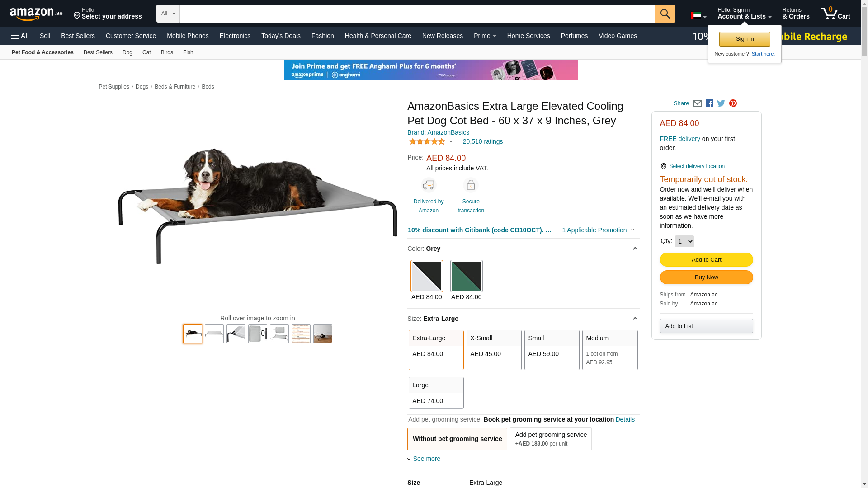Select Add pet grooming service option
Viewport: 868px width, 488px height.
click(551, 439)
